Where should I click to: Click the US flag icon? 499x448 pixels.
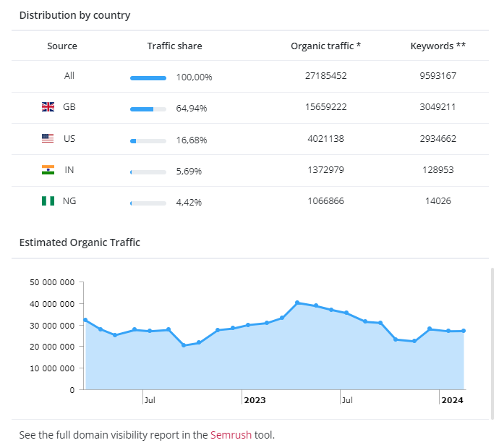coord(48,138)
